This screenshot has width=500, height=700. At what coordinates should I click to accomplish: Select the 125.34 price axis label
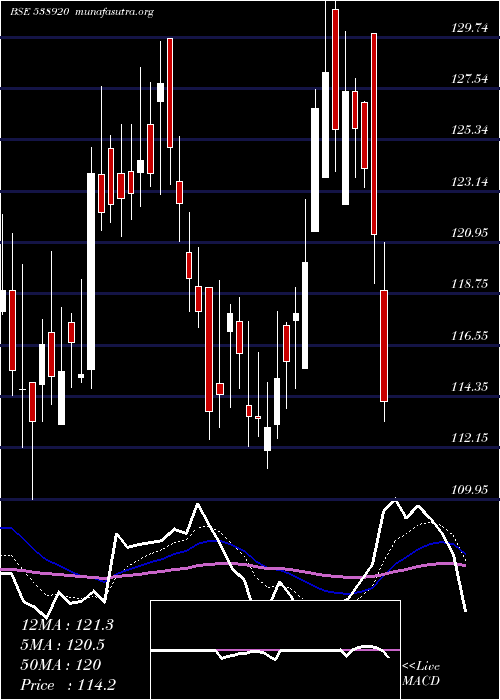pos(470,130)
